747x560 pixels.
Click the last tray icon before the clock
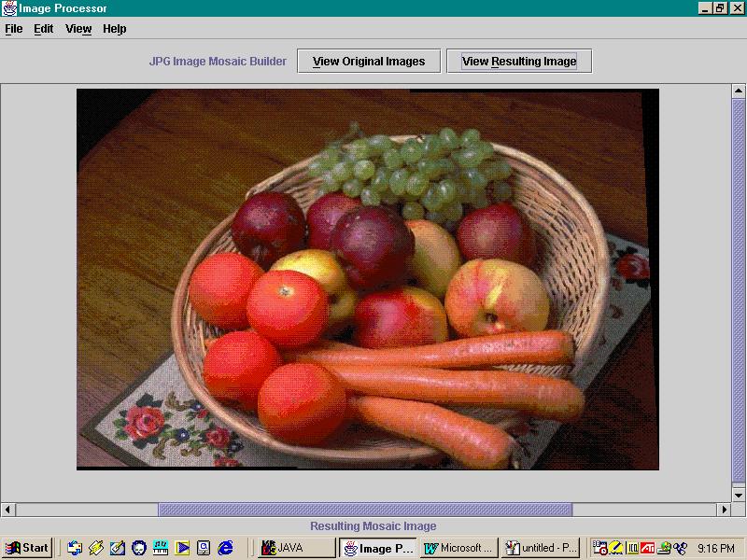click(681, 548)
